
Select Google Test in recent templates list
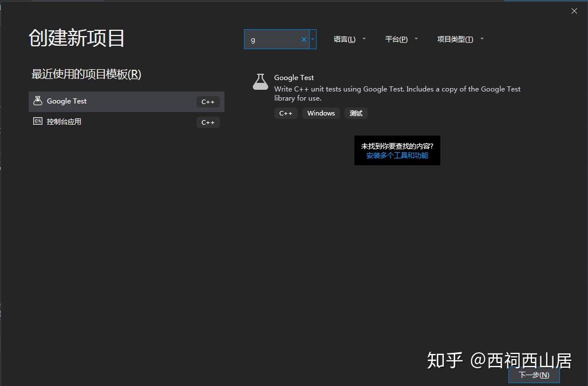click(127, 101)
